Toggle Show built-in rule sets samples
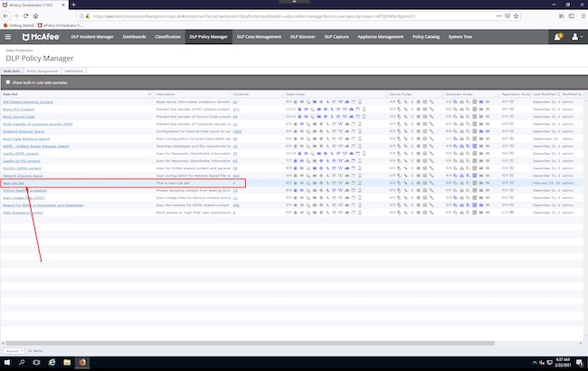This screenshot has height=371, width=588. point(8,82)
